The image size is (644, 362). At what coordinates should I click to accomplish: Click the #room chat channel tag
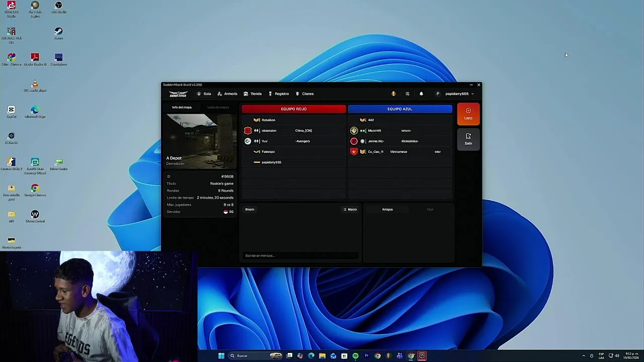point(250,210)
